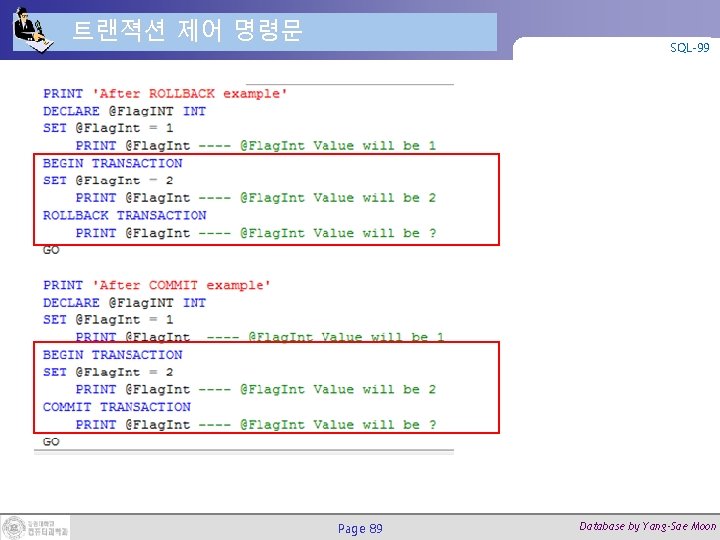Click the line PRINT 'After COMMIT example'
This screenshot has height=540, width=720.
coord(157,285)
